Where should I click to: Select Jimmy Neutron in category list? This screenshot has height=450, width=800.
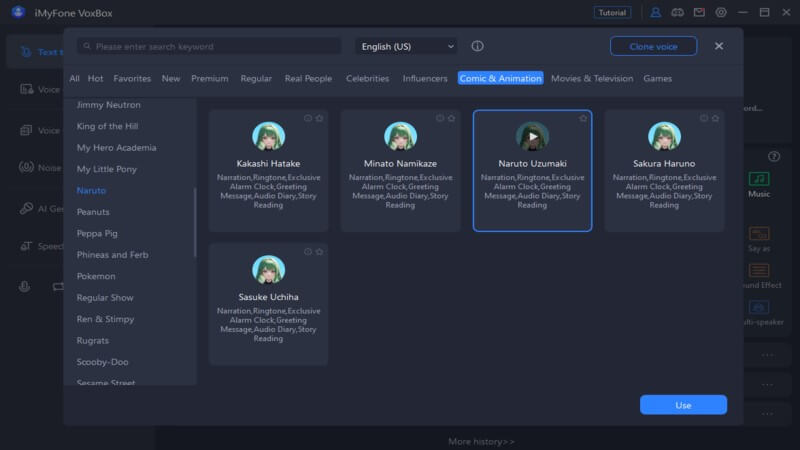tap(108, 105)
